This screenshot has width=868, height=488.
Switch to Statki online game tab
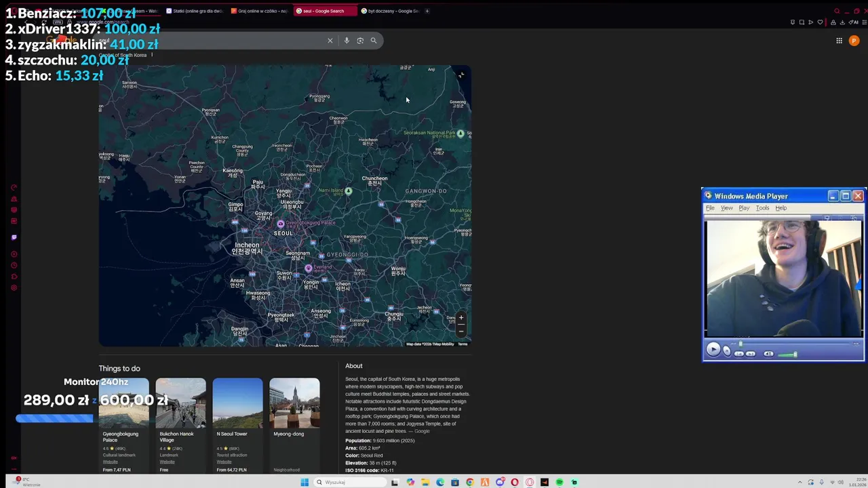(194, 11)
